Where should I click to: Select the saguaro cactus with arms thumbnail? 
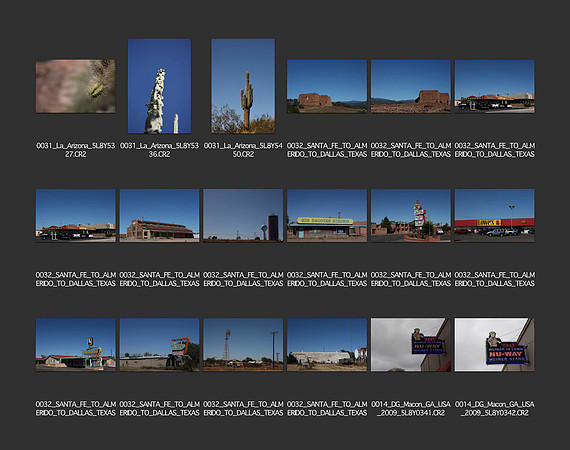(243, 86)
